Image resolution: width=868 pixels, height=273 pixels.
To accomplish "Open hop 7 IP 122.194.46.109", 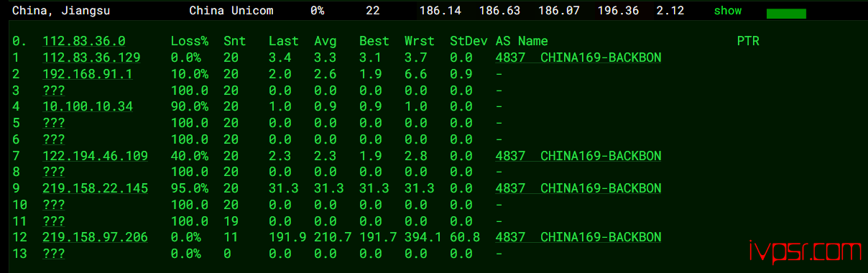I will coord(95,156).
